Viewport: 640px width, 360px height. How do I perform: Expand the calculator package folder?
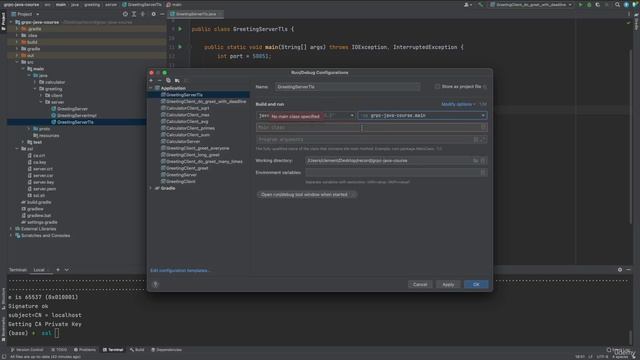tap(35, 82)
